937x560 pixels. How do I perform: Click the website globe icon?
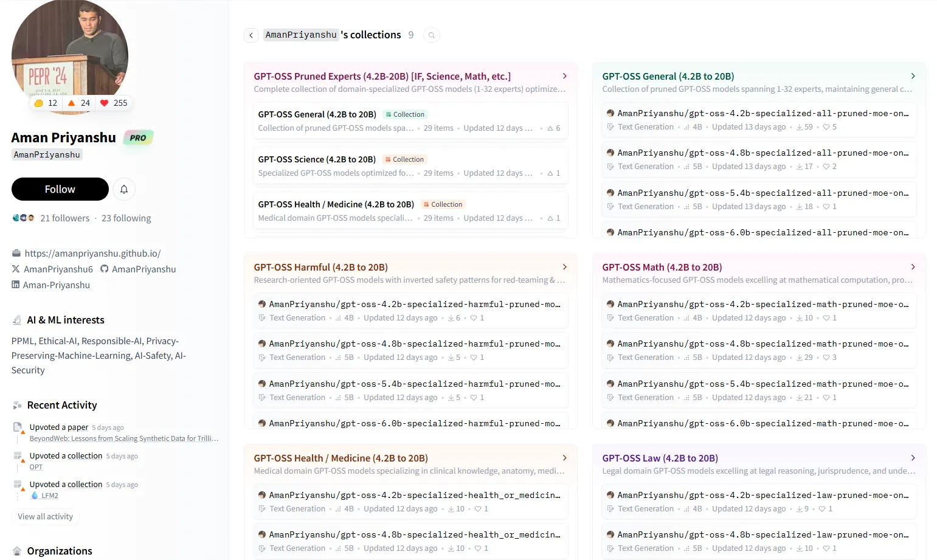point(15,253)
